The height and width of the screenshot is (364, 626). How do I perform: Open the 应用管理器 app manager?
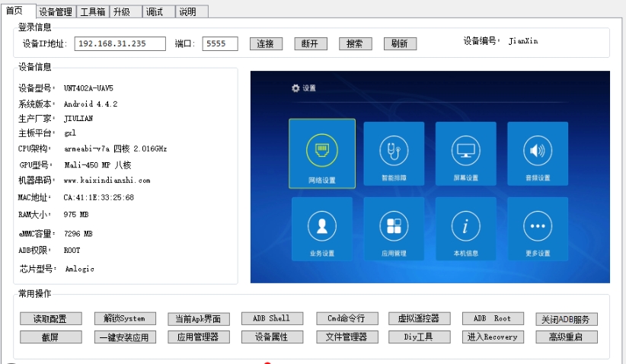pyautogui.click(x=199, y=337)
